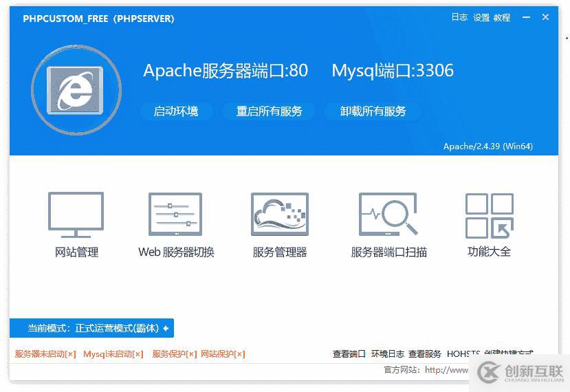Click the 服务管理器 label

[280, 252]
